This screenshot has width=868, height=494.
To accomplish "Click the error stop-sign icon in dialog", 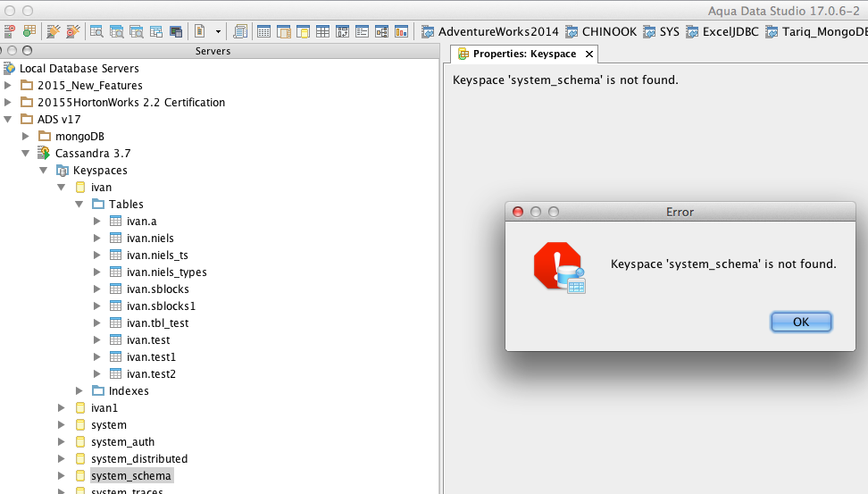I will [x=559, y=267].
